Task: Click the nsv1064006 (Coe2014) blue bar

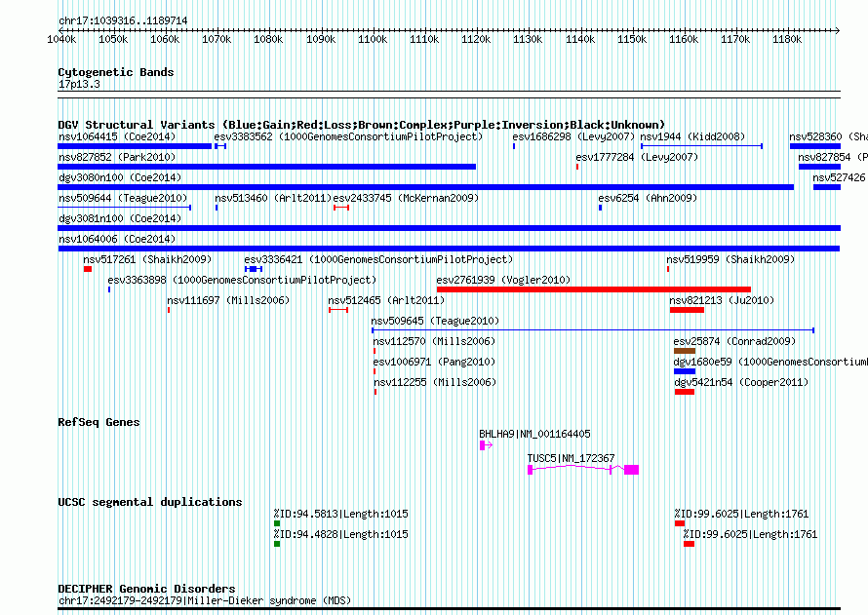Action: pyautogui.click(x=449, y=249)
